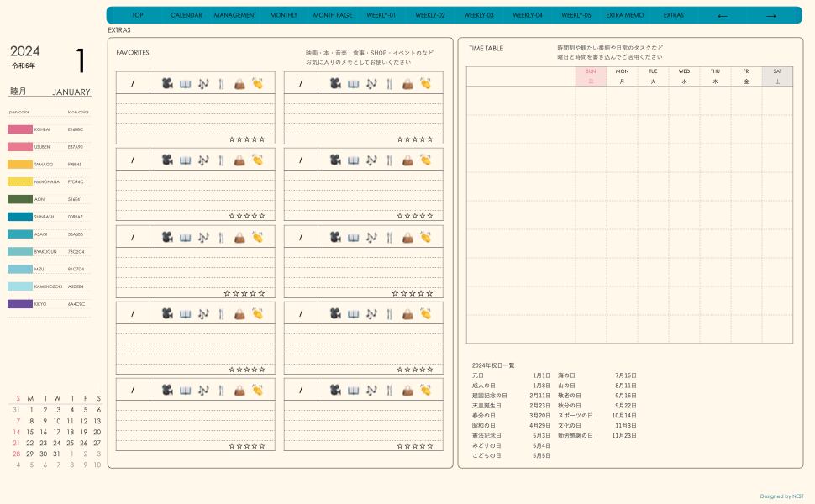
Task: Click the music notes icon in the second-row left card
Action: coord(203,160)
